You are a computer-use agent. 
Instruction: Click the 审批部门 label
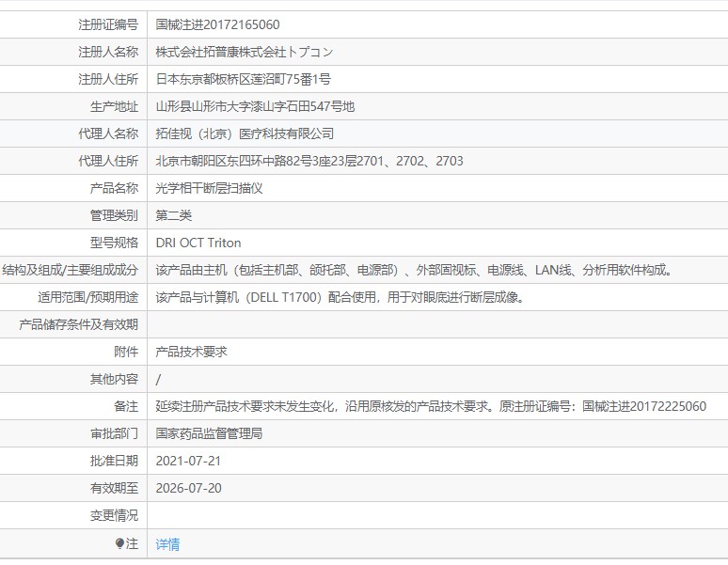(114, 433)
